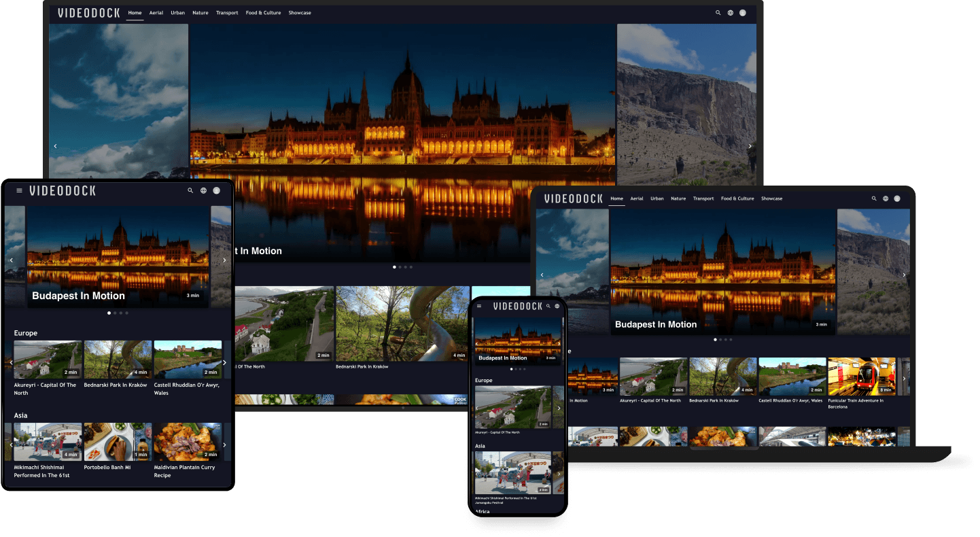Tap the globe icon on the tablet
This screenshot has width=980, height=537.
[203, 191]
